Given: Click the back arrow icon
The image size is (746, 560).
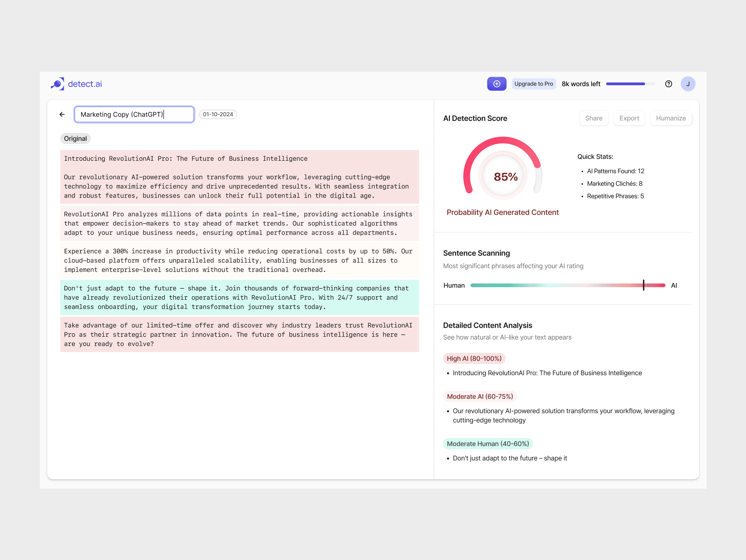Looking at the screenshot, I should coord(62,114).
